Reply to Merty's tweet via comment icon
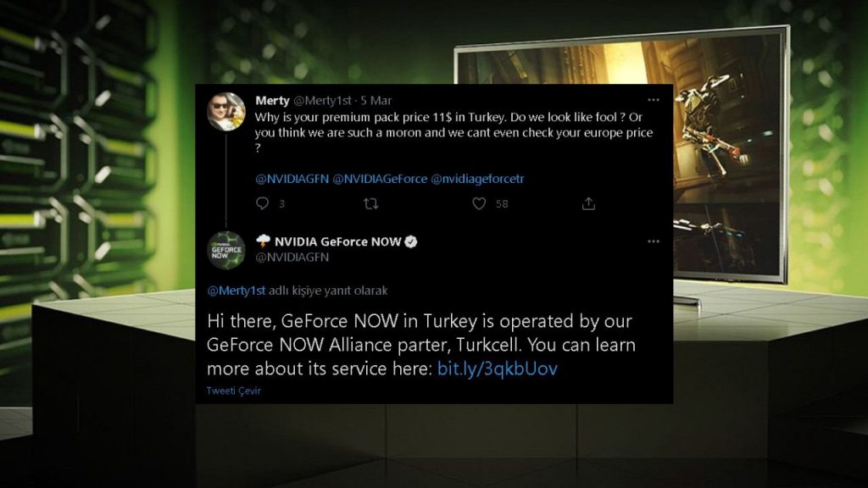Screen dimensions: 868x488 [263, 203]
